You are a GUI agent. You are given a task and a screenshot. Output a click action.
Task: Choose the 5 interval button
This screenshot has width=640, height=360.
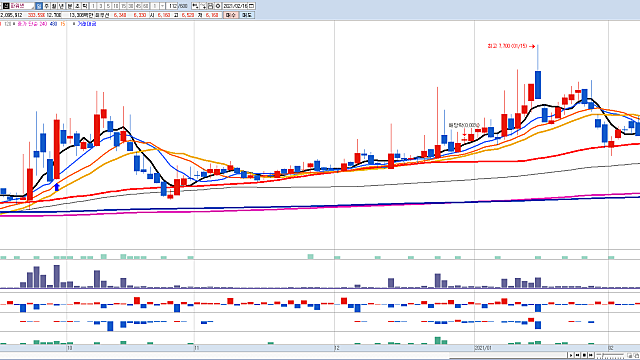point(108,6)
